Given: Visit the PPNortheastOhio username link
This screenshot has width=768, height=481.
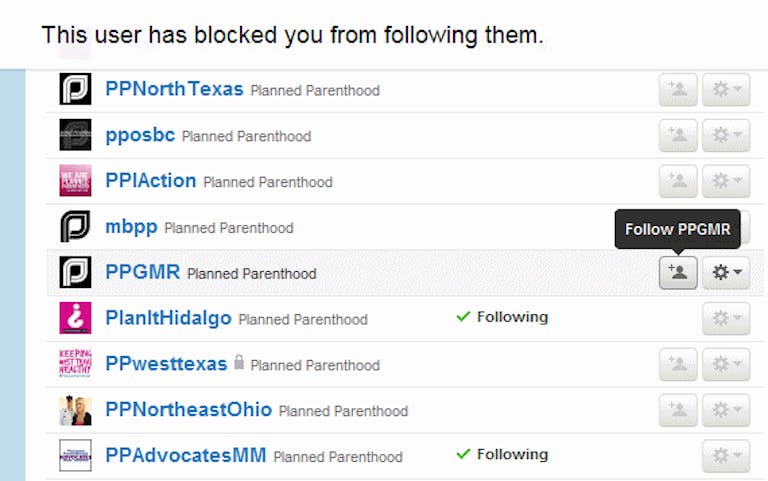Looking at the screenshot, I should click(x=189, y=409).
